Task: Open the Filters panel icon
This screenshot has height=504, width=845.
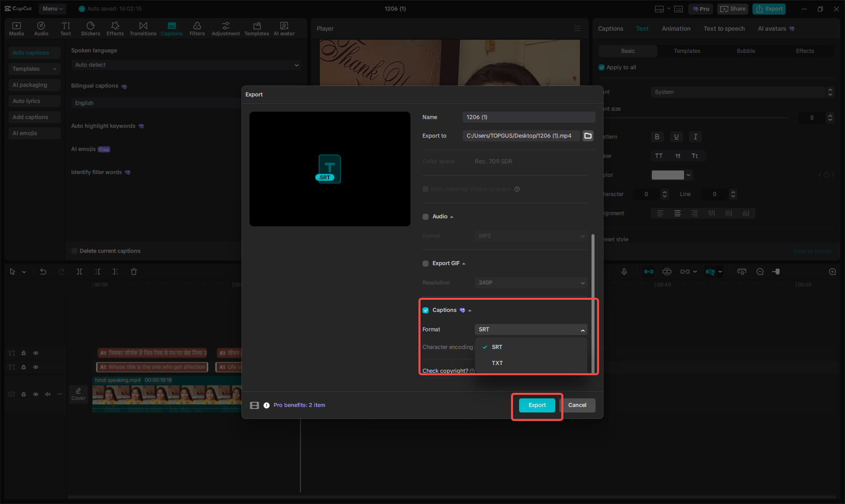Action: pos(197,29)
